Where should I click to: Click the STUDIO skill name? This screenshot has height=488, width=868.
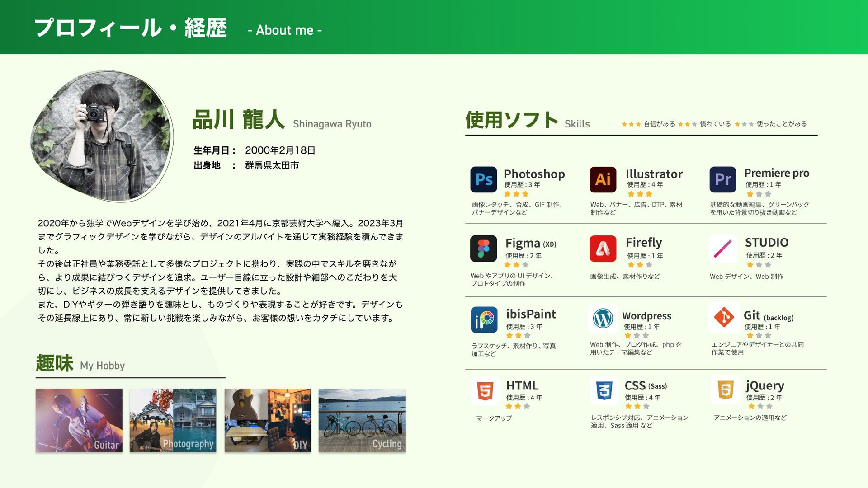click(x=767, y=243)
